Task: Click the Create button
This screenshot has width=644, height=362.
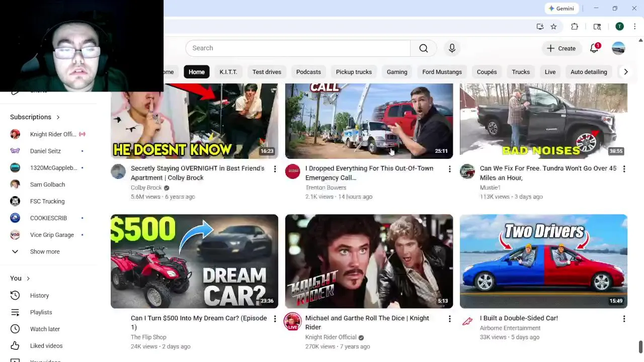Action: 561,48
